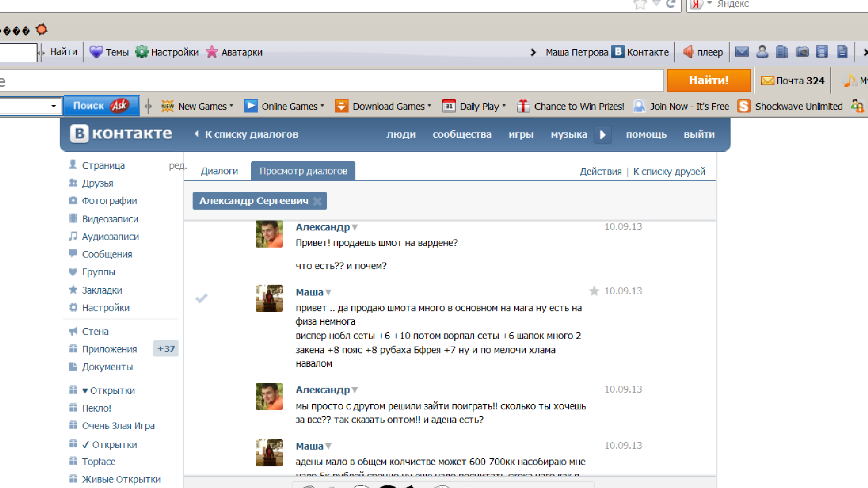Click the orange Найти! button
This screenshot has width=868, height=488.
708,80
